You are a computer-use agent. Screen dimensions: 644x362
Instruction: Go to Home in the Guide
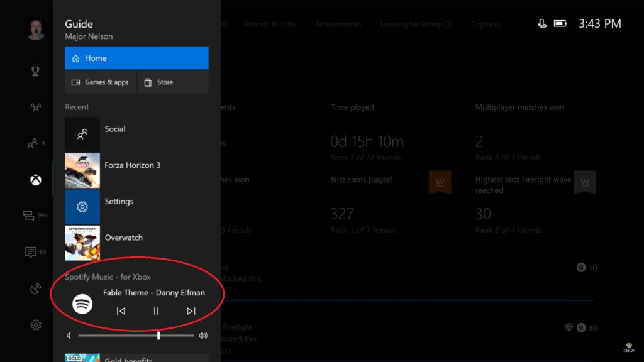[x=136, y=58]
